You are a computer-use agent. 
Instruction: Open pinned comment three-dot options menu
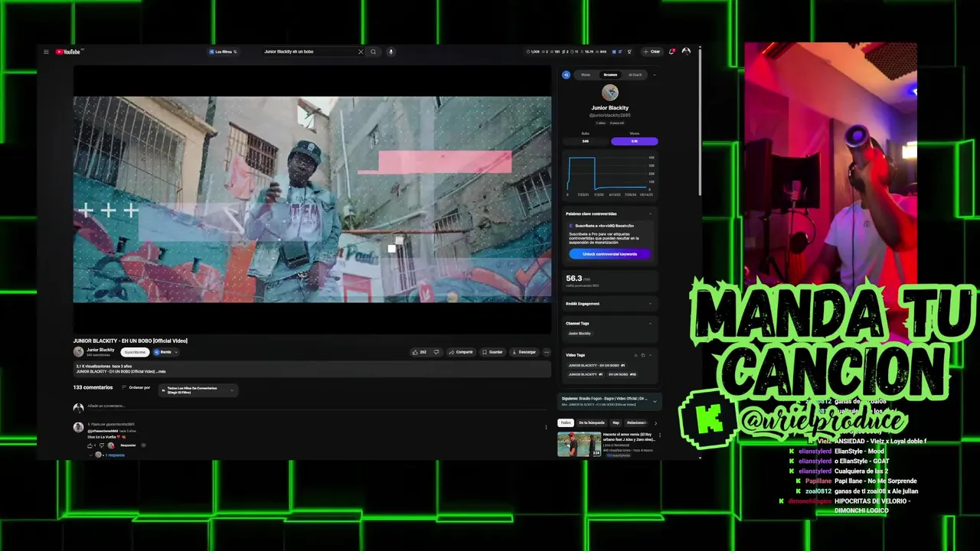(x=546, y=427)
